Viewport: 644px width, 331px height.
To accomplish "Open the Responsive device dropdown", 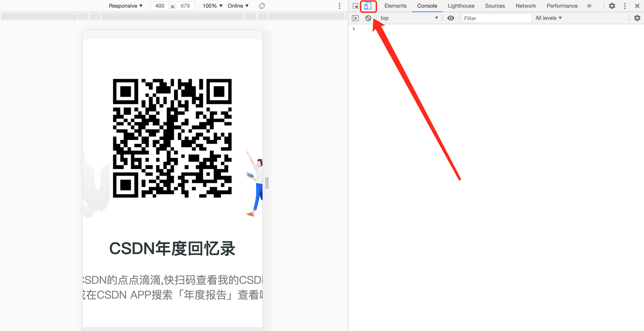I will [x=126, y=6].
